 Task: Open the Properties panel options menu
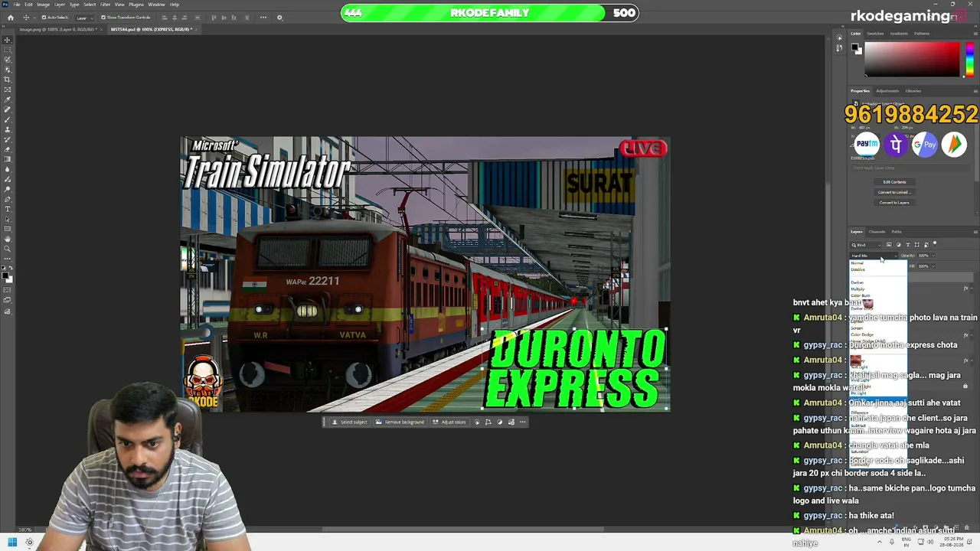[x=975, y=91]
